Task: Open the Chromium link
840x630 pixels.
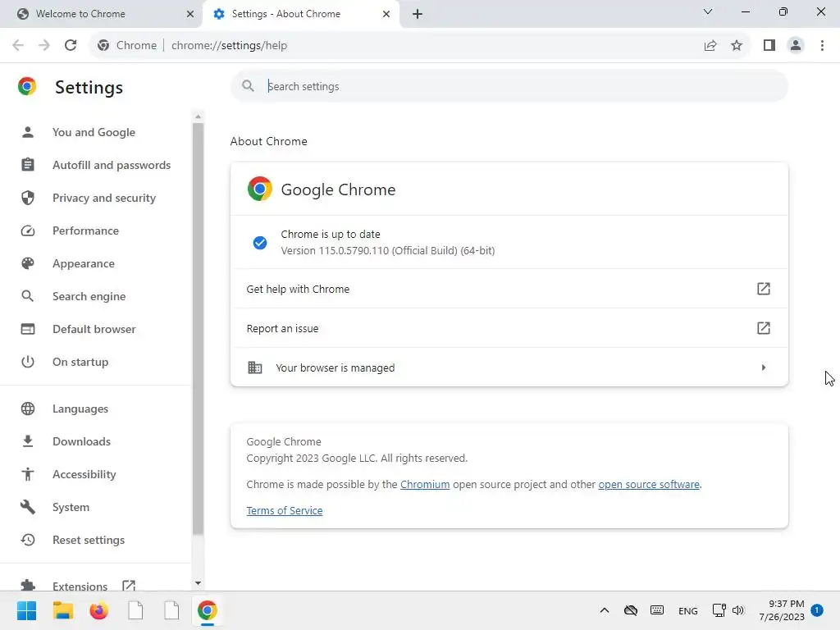Action: (425, 484)
